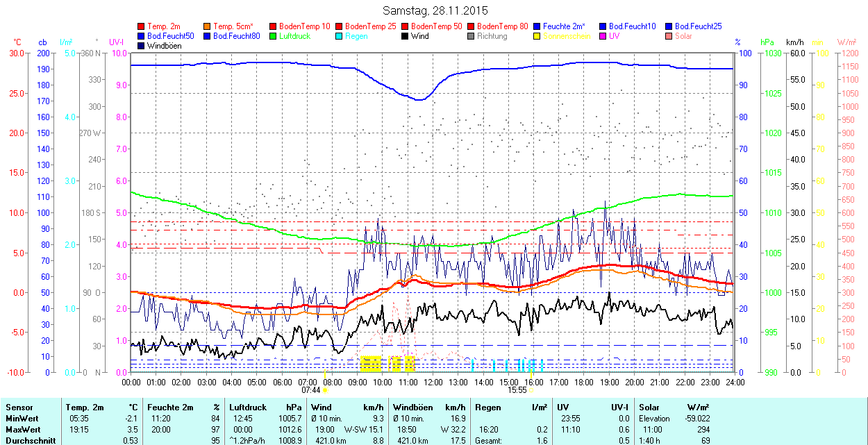Click the orange Temp. 5cm* legend swatch
The height and width of the screenshot is (445, 868).
click(208, 26)
